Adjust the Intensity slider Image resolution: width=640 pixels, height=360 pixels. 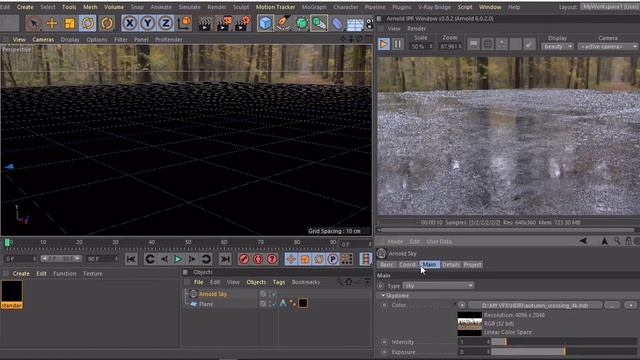click(564, 342)
